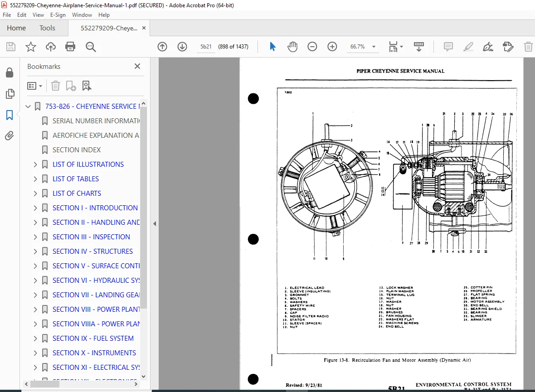Viewport: 535px width, 392px height.
Task: Zoom in with the plus icon
Action: [x=332, y=47]
